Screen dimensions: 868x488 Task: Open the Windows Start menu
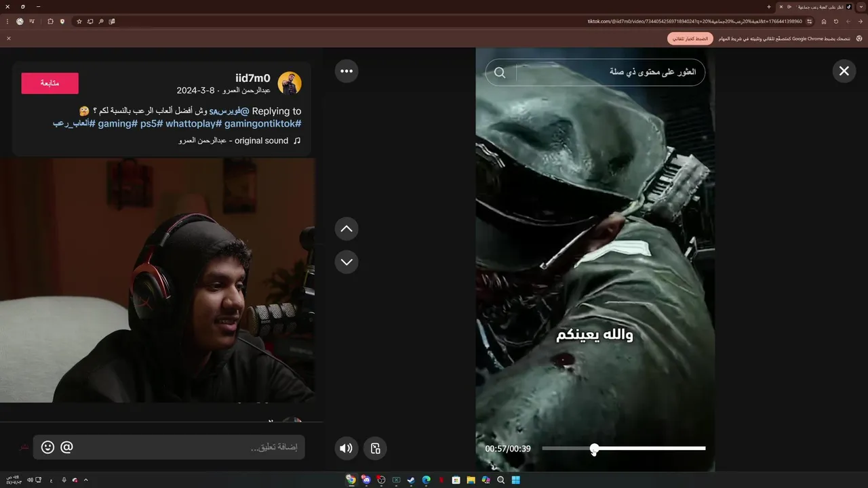[x=515, y=480]
